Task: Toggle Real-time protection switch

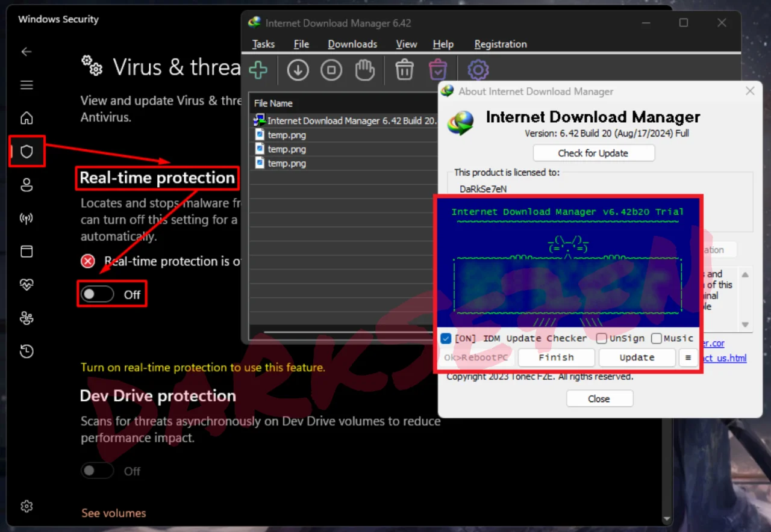Action: coord(98,294)
